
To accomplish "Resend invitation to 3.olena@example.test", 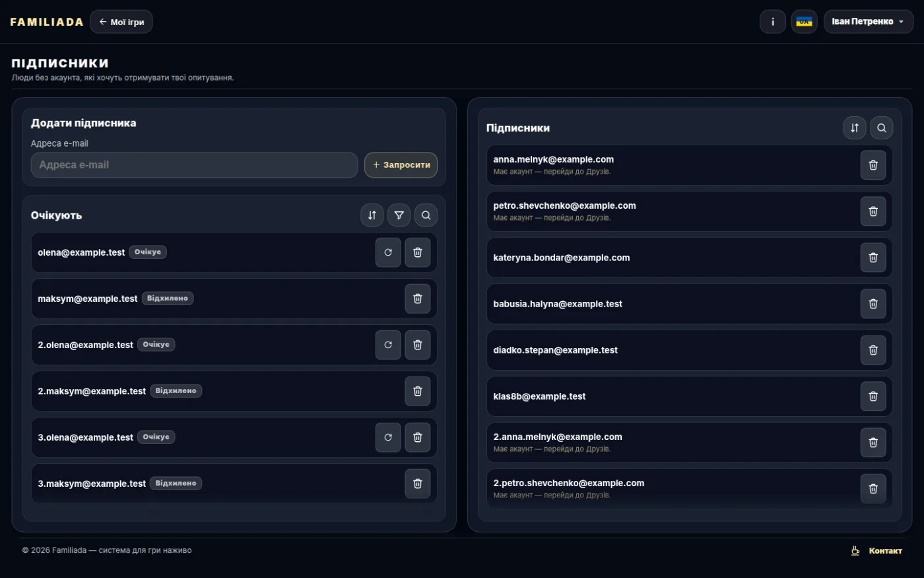I will 388,437.
